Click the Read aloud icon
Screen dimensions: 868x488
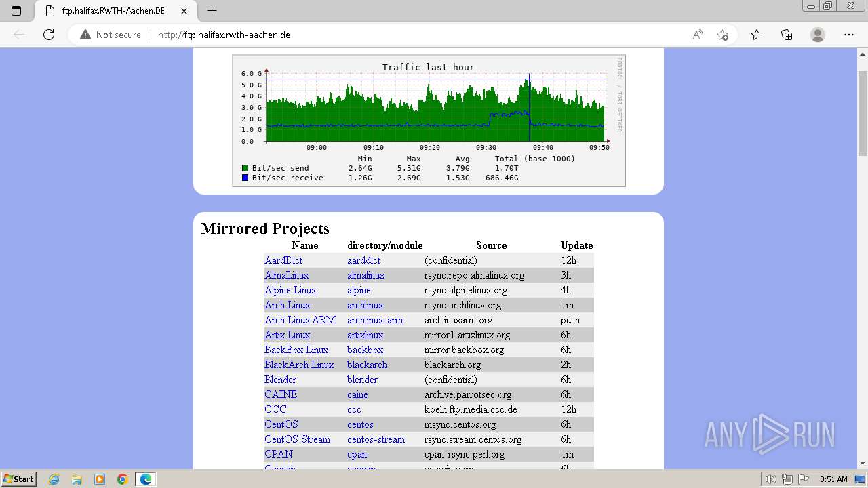(x=698, y=35)
